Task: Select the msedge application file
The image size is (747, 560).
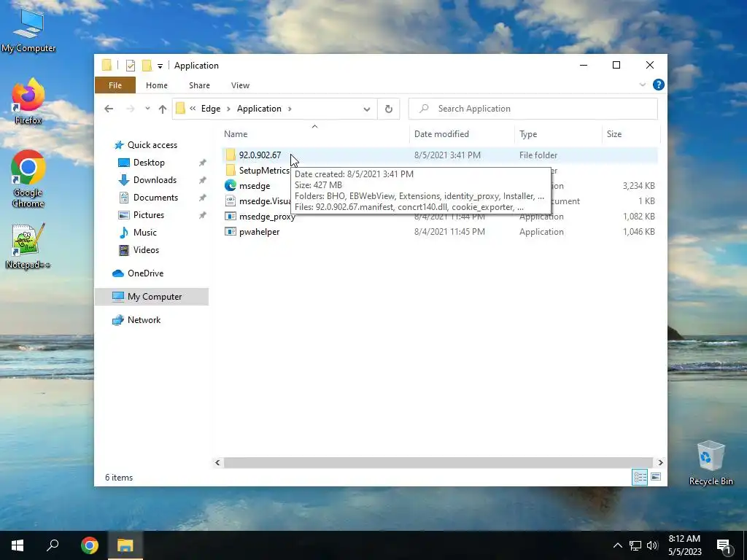Action: pyautogui.click(x=255, y=186)
